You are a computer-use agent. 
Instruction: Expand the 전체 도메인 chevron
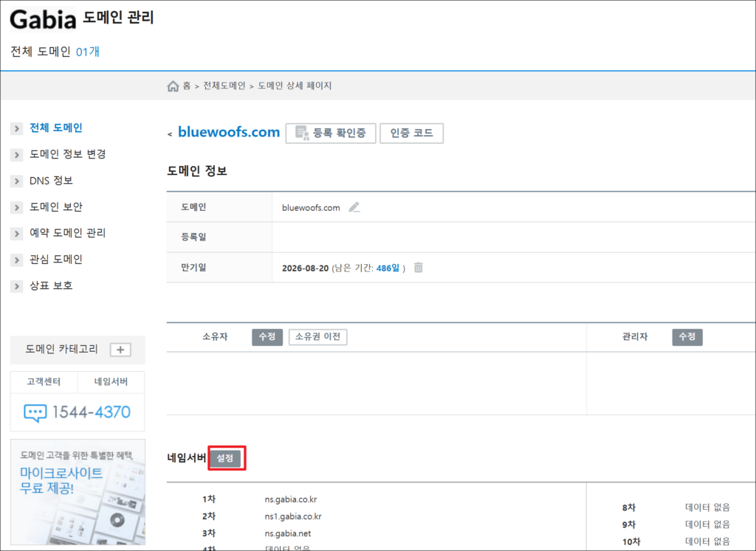16,128
